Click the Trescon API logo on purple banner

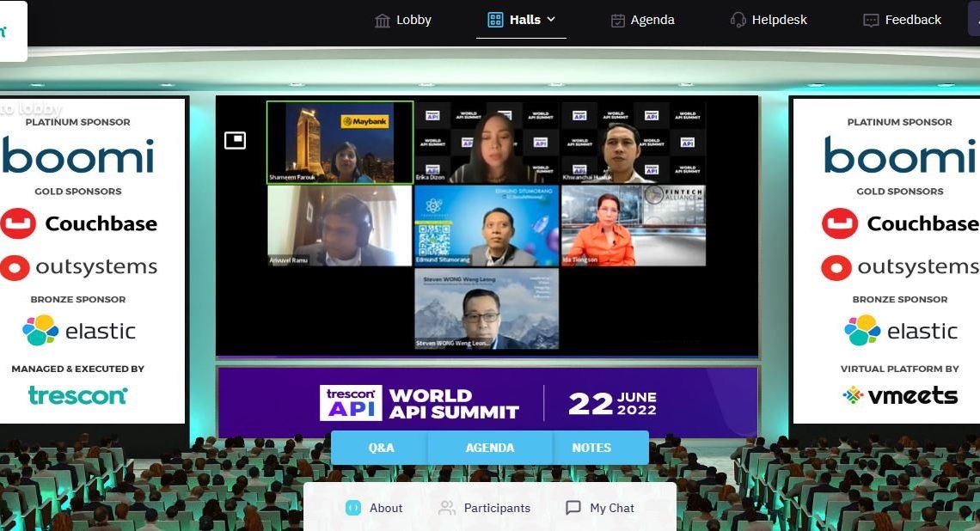[x=351, y=403]
